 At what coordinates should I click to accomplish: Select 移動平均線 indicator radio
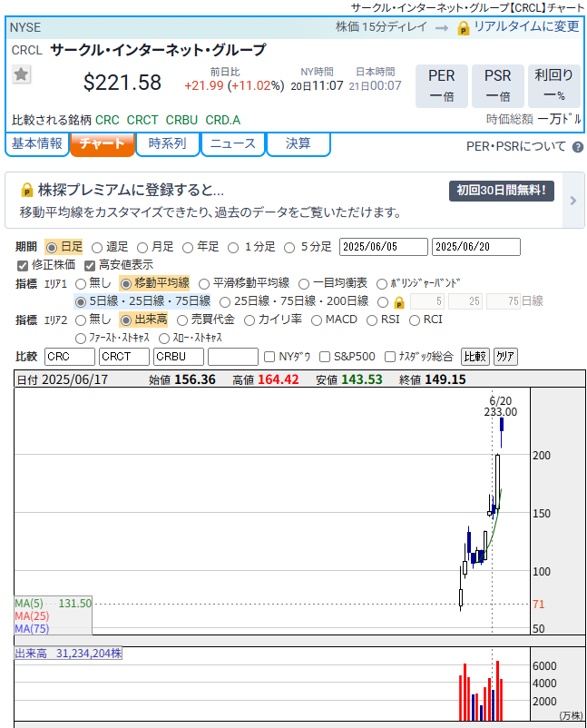pyautogui.click(x=126, y=284)
